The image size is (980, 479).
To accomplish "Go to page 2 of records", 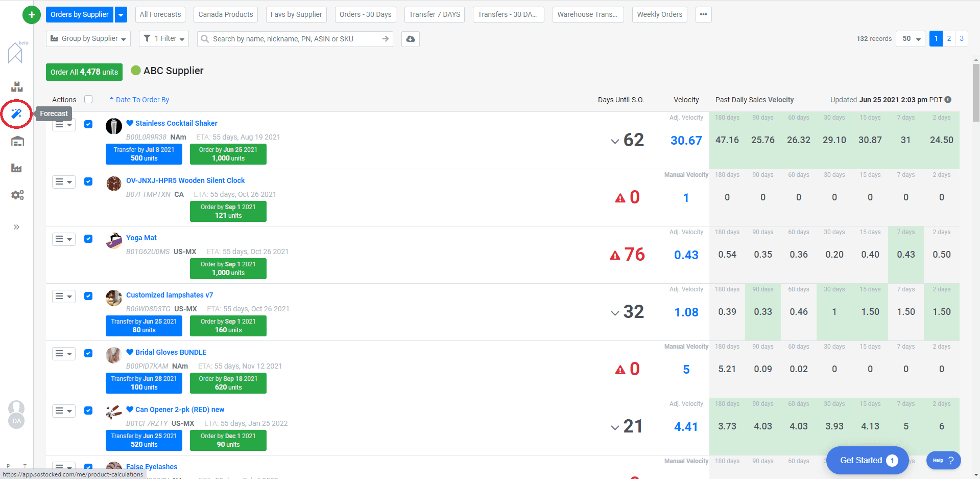I will (x=949, y=39).
